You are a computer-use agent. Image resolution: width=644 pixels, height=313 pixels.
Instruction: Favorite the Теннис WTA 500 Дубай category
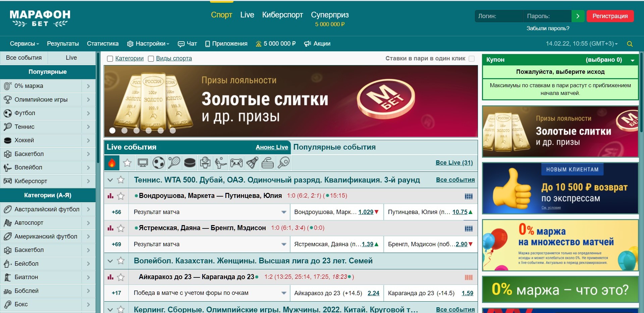pyautogui.click(x=121, y=180)
